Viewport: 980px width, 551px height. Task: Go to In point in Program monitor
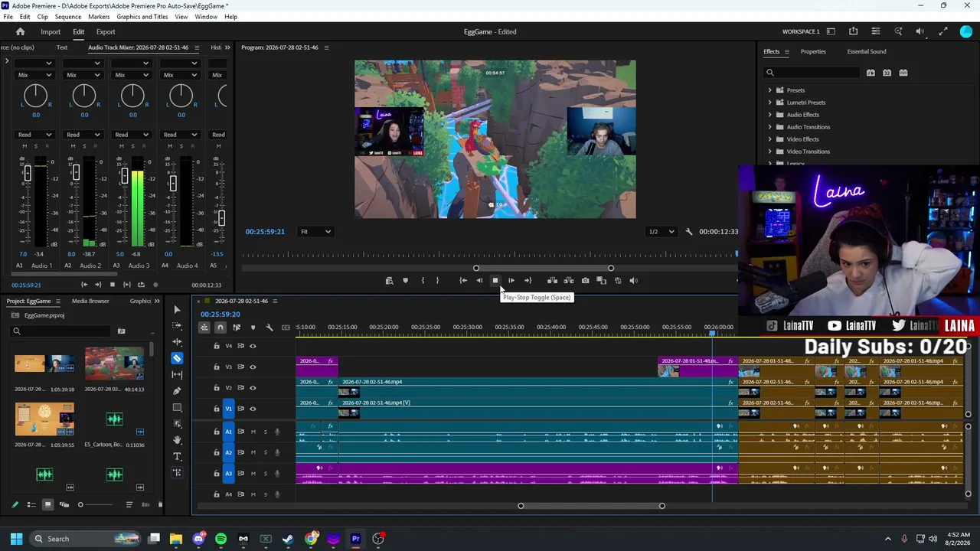463,281
